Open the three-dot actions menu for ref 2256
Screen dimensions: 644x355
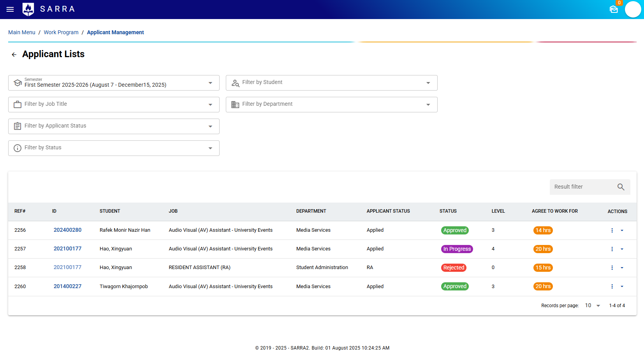[x=612, y=230]
